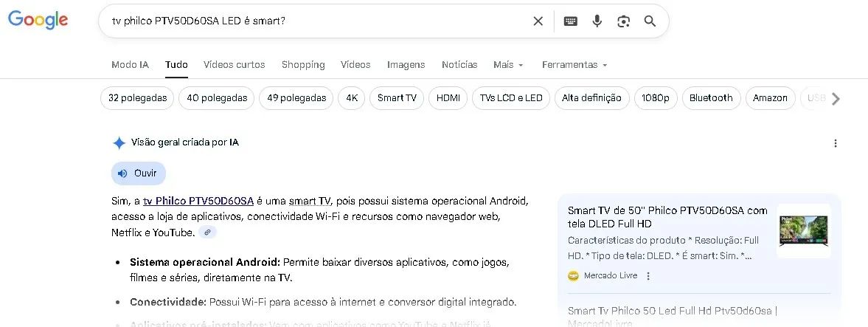Select the 'Sistema operacional Android:' bullet text
The height and width of the screenshot is (327, 868).
(205, 261)
